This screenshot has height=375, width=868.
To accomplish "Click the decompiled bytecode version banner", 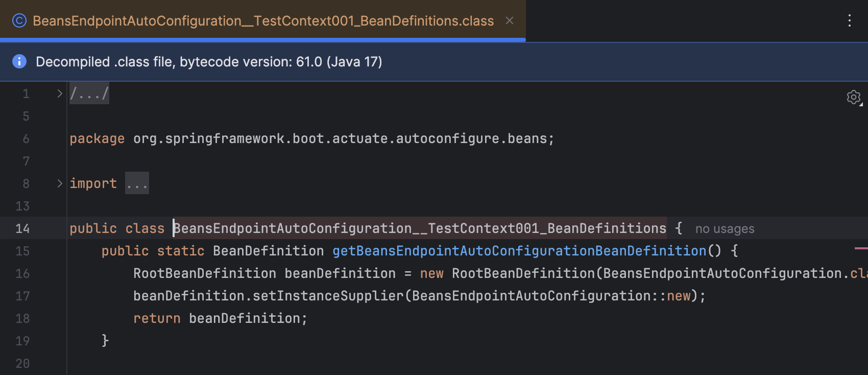I will (x=208, y=61).
